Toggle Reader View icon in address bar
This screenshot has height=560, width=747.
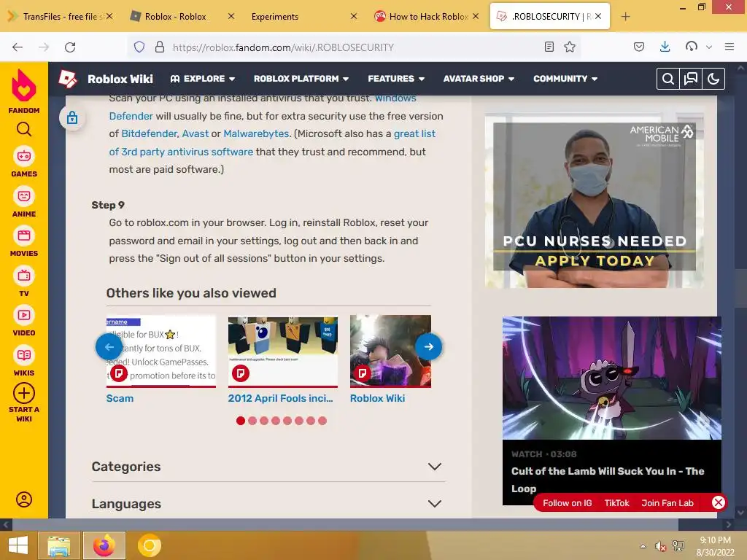pyautogui.click(x=549, y=47)
